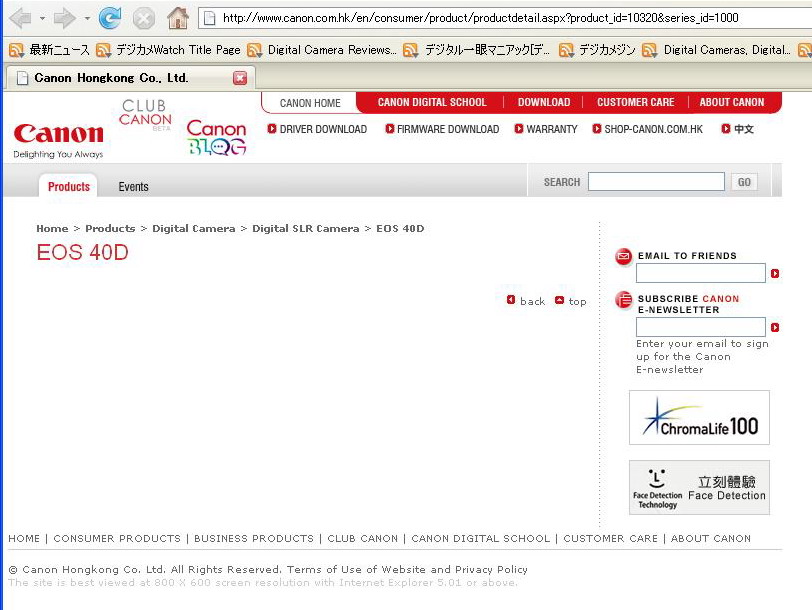The height and width of the screenshot is (610, 812).
Task: Click the Email to Friends input field
Action: 701,273
